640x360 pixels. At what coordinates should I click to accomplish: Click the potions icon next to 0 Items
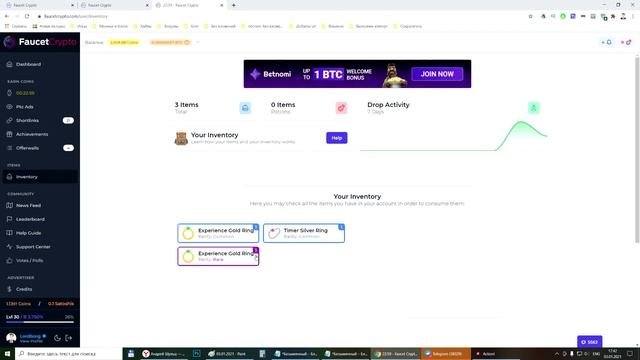(x=341, y=108)
